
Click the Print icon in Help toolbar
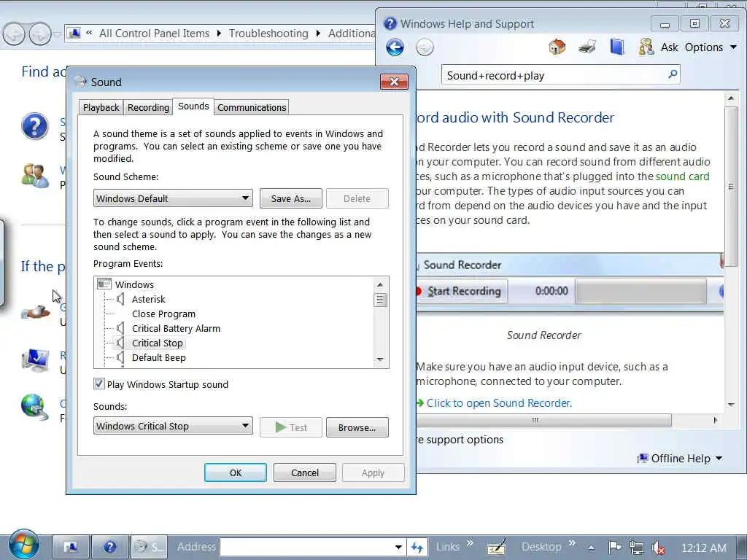point(587,47)
